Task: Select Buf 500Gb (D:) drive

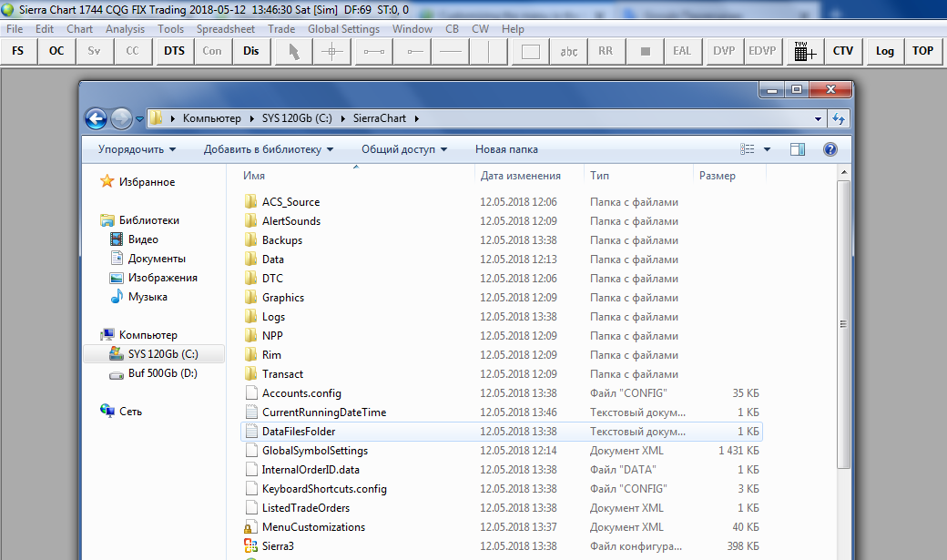Action: coord(162,373)
